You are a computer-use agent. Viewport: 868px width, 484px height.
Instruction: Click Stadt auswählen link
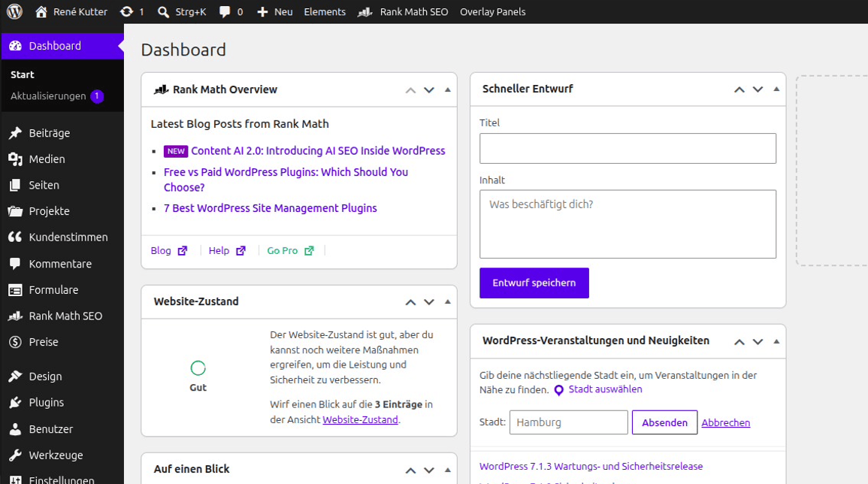tap(605, 389)
